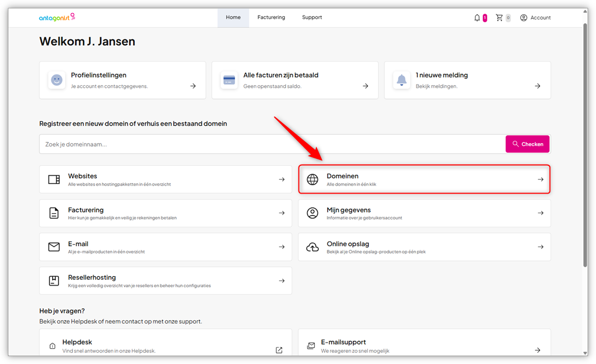
Task: Click the Websites layout icon
Action: pos(54,179)
